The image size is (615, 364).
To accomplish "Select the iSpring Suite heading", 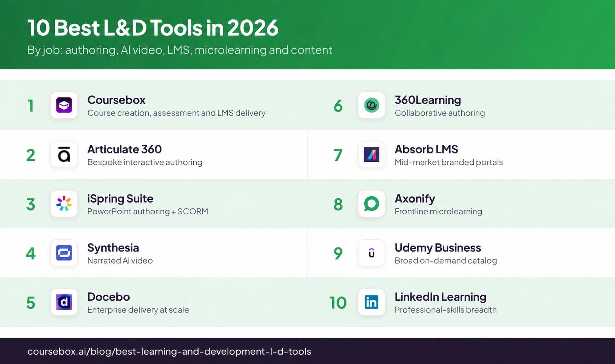I will pyautogui.click(x=120, y=199).
